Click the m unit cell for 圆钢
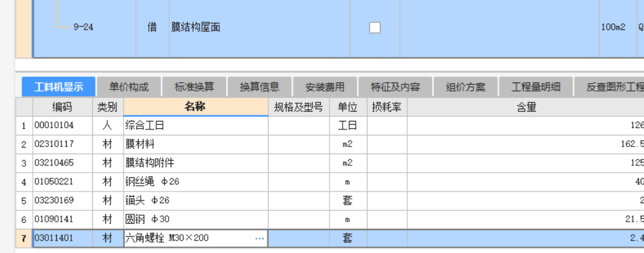The image size is (644, 253). click(x=348, y=219)
